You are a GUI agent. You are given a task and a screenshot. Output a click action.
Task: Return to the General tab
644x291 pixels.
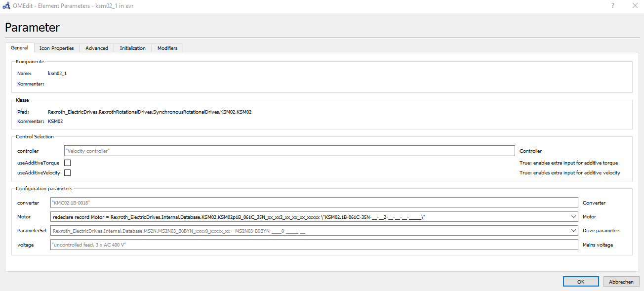pos(20,47)
